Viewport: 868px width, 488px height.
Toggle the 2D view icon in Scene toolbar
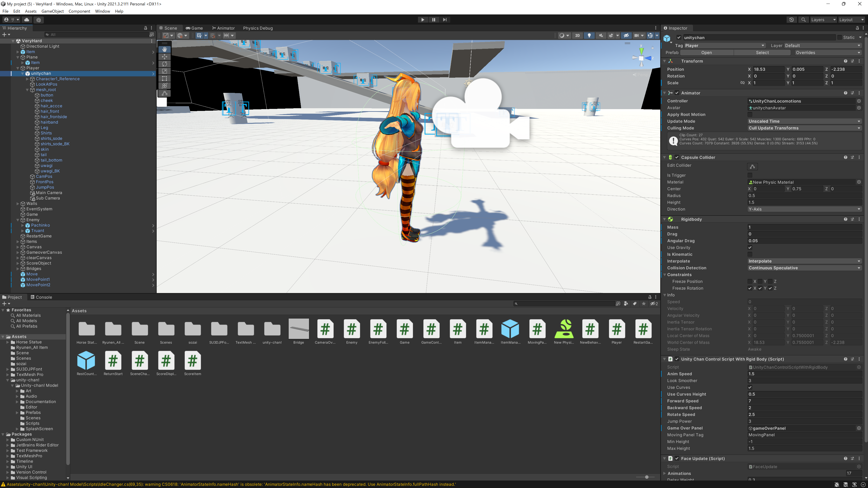[x=577, y=35]
